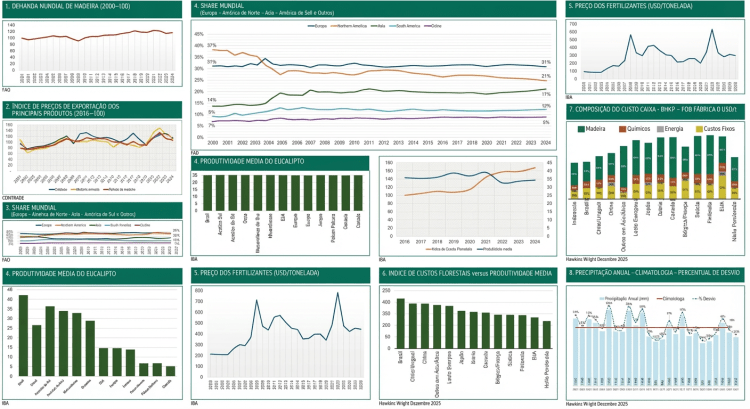Click the '8. Precipitação Anual' panel header
This screenshot has height=409, width=750.
pyautogui.click(x=655, y=272)
